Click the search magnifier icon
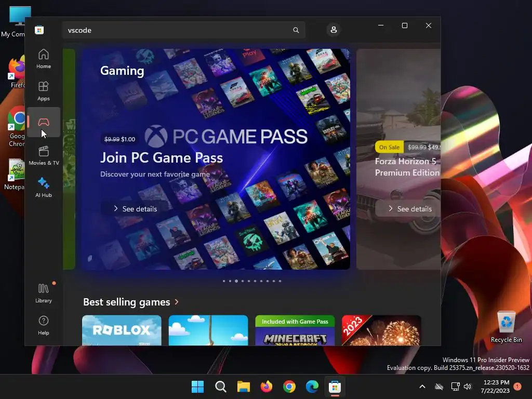 pyautogui.click(x=296, y=30)
